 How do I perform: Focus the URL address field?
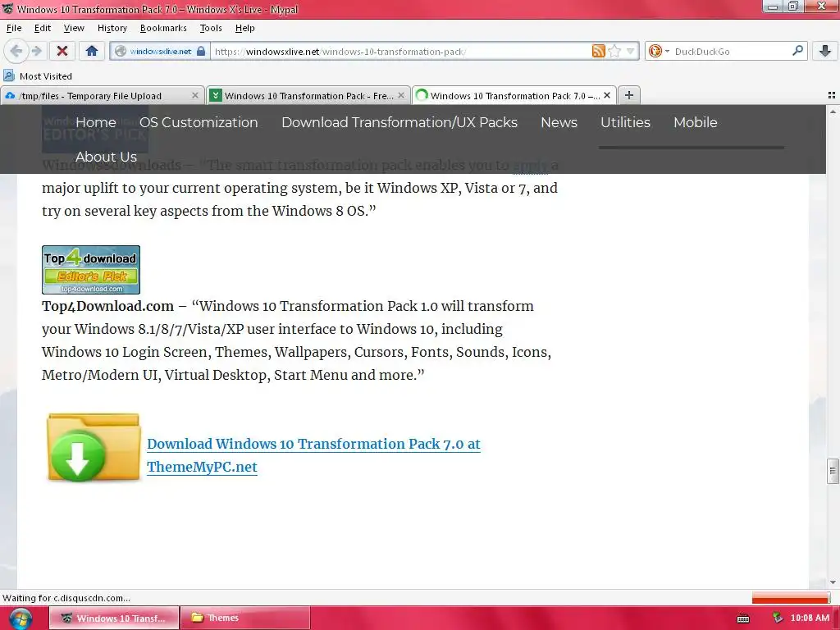[x=399, y=52]
